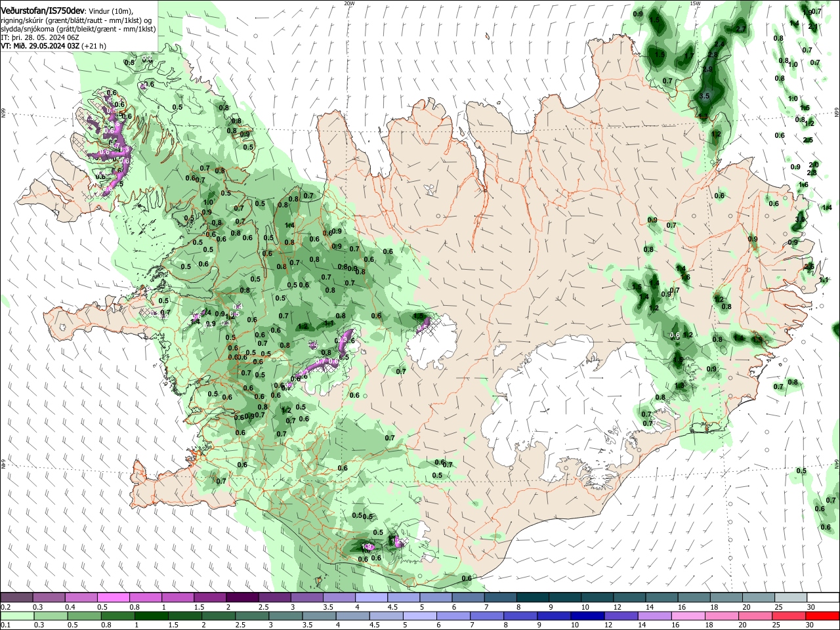
Task: Click the lower legend row swatch labeled 0.5
Action: click(84, 616)
